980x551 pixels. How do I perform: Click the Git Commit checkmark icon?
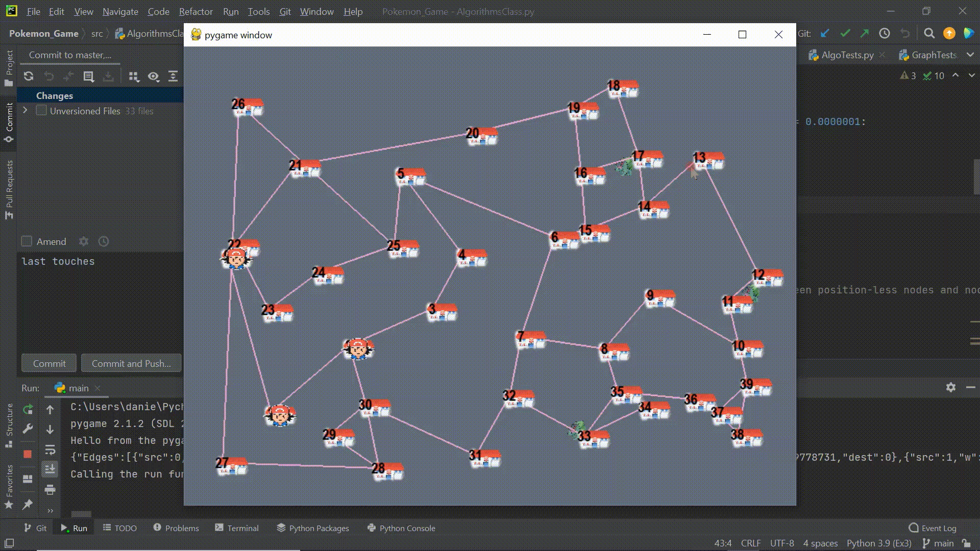click(845, 34)
